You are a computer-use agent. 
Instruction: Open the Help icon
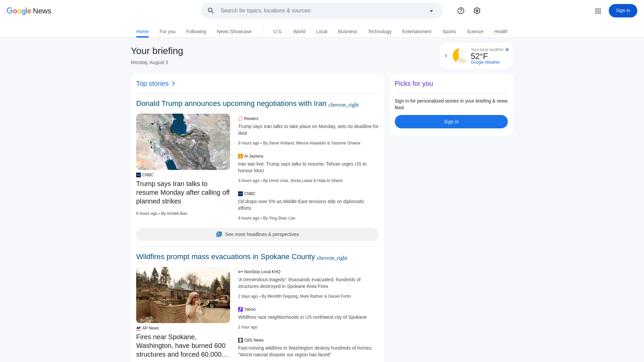point(461,11)
